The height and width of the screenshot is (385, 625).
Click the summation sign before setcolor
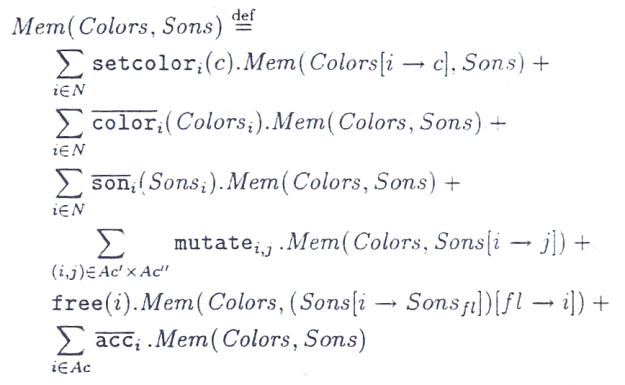coord(70,63)
